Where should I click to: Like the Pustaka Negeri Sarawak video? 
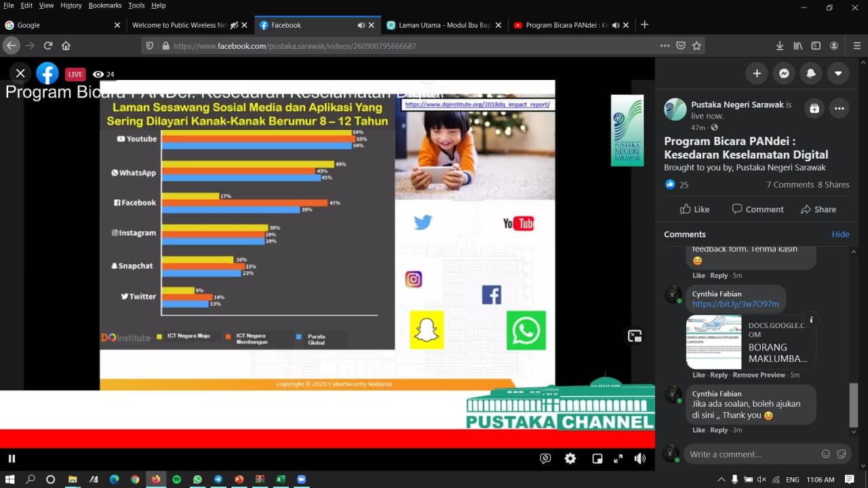tap(694, 209)
